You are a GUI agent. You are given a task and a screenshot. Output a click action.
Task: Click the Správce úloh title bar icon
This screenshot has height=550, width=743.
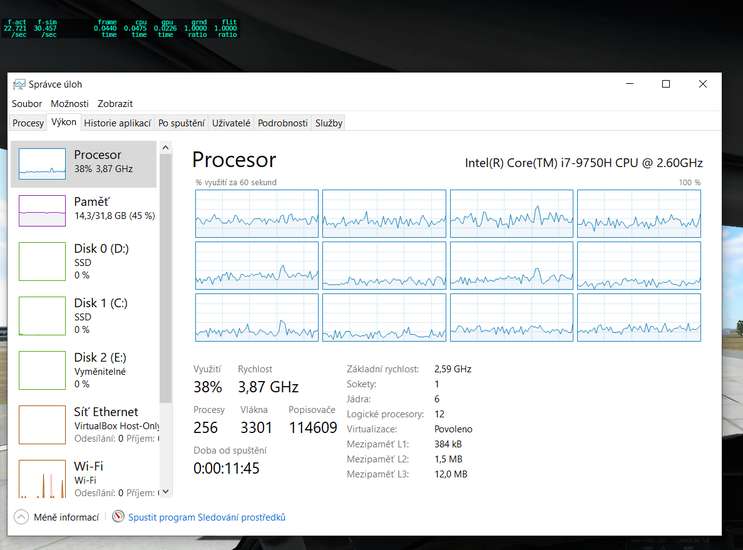19,84
